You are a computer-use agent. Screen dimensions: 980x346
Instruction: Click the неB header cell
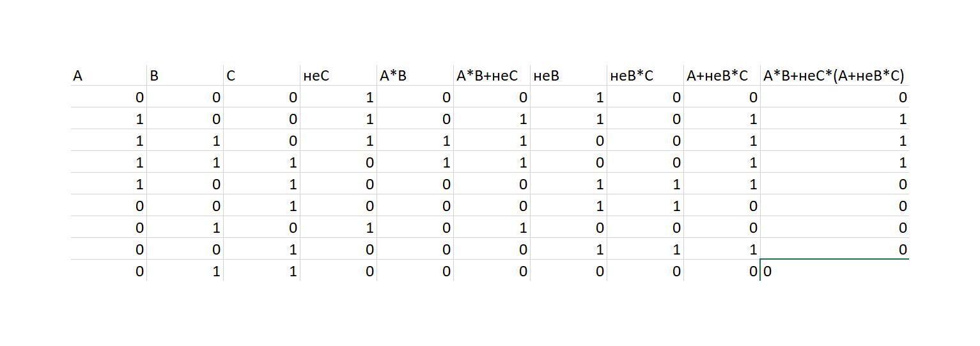pos(568,75)
